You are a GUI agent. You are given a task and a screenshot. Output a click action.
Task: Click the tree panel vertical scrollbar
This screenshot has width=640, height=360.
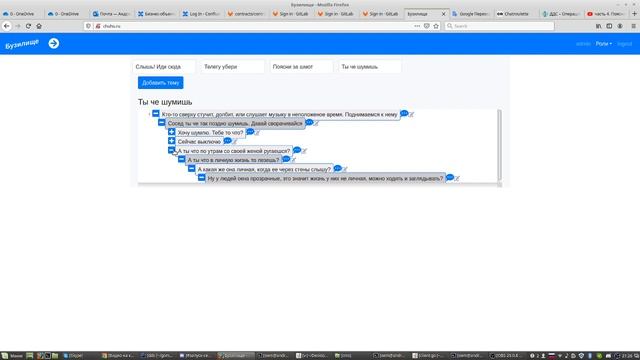click(499, 145)
